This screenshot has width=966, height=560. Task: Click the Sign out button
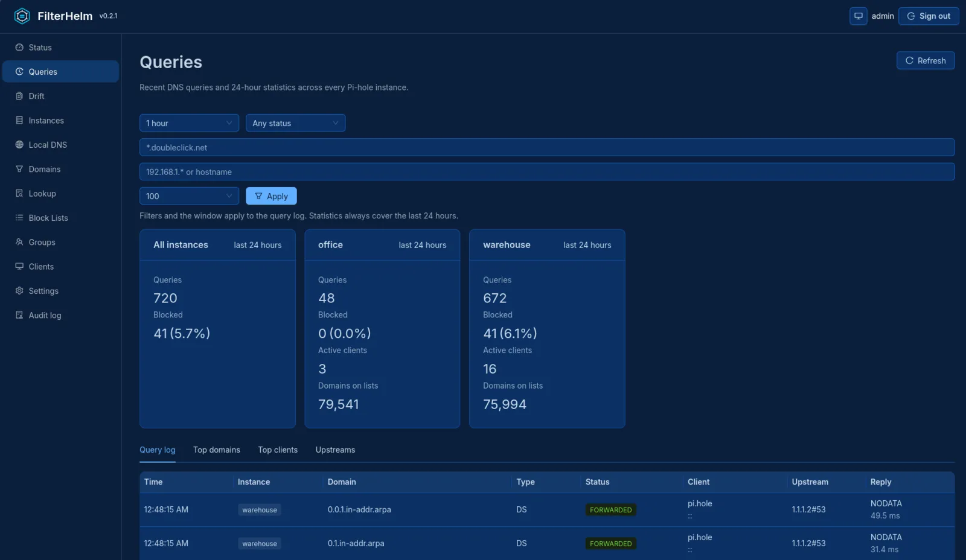tap(929, 16)
